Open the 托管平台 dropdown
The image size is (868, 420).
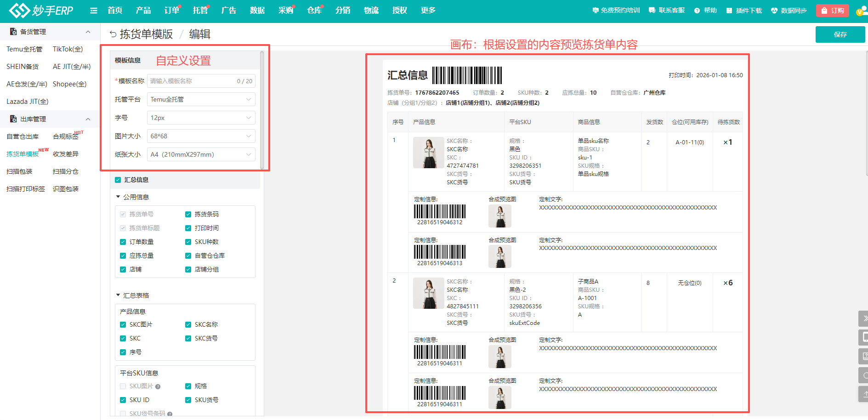[x=201, y=99]
